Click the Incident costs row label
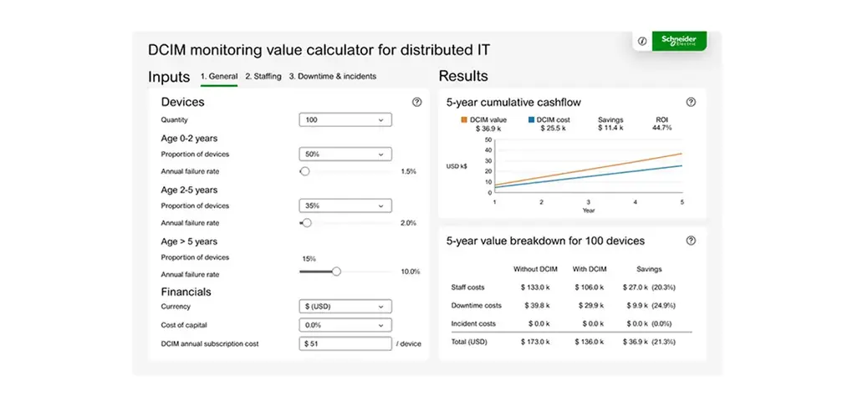 coord(473,323)
